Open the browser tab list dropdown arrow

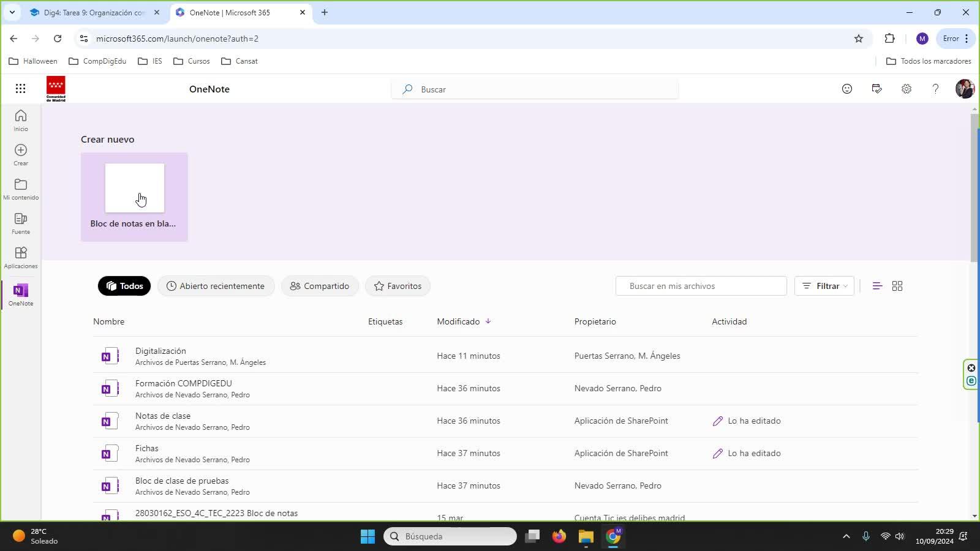12,12
